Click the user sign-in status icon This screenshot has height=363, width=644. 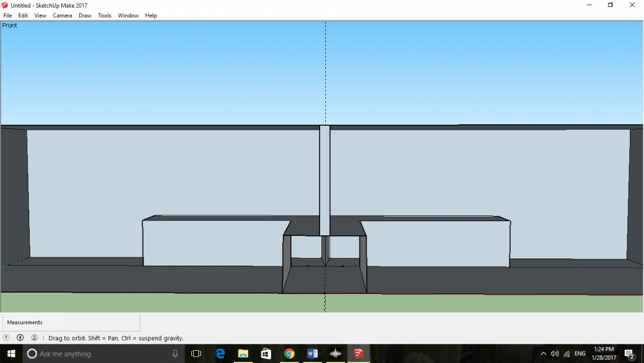click(34, 337)
